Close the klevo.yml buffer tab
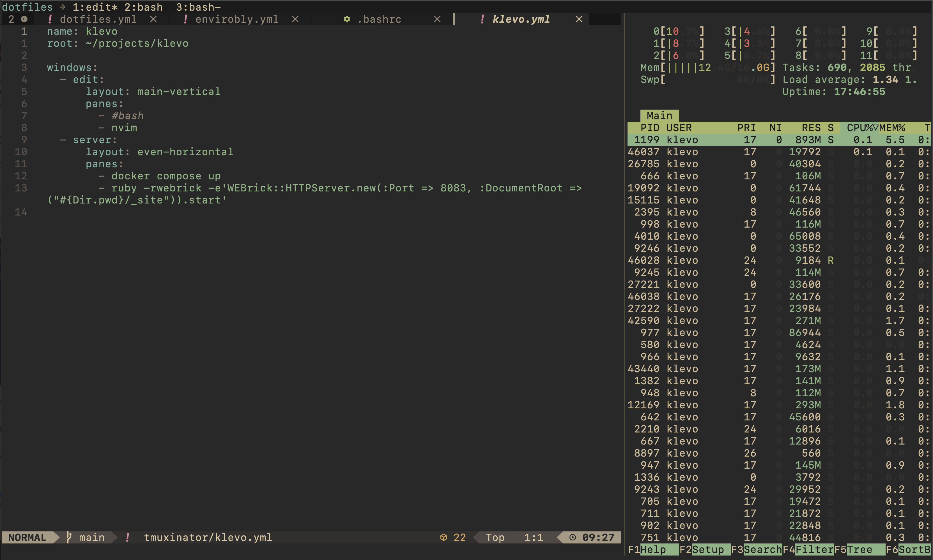 (x=579, y=19)
